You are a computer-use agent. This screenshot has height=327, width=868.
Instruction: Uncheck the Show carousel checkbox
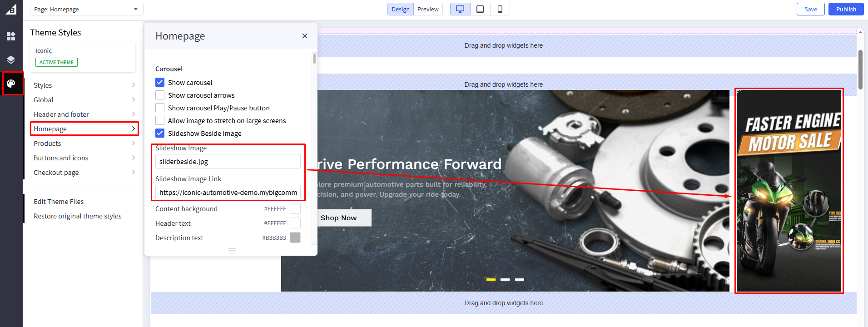tap(160, 82)
